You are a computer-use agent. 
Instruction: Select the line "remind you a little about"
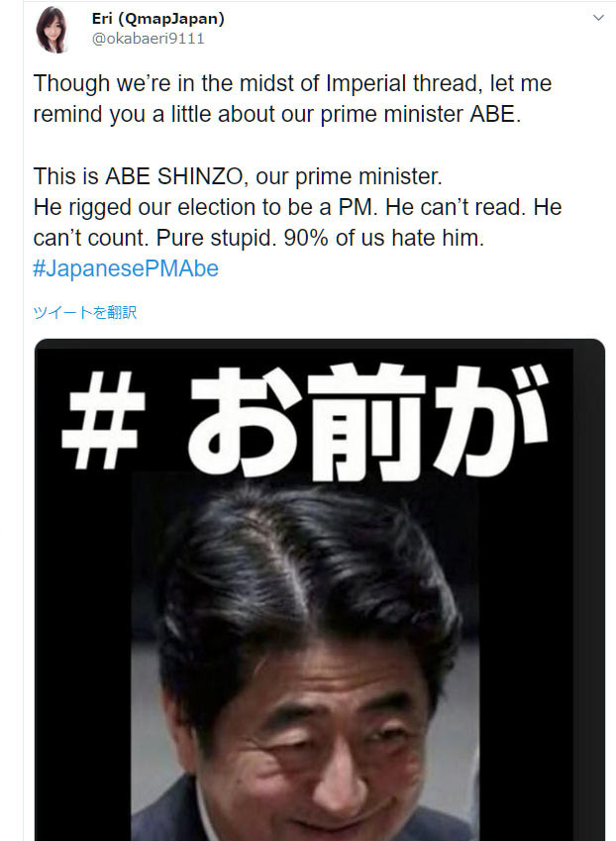[276, 114]
